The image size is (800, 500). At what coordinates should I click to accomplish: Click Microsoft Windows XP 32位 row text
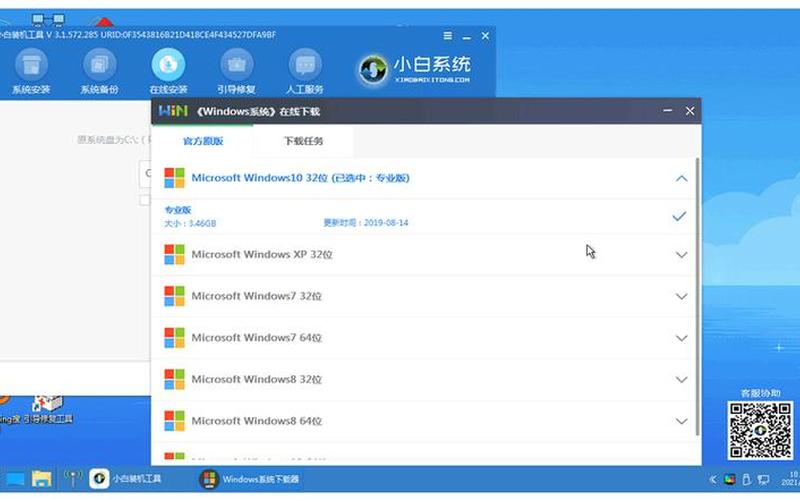pos(262,255)
